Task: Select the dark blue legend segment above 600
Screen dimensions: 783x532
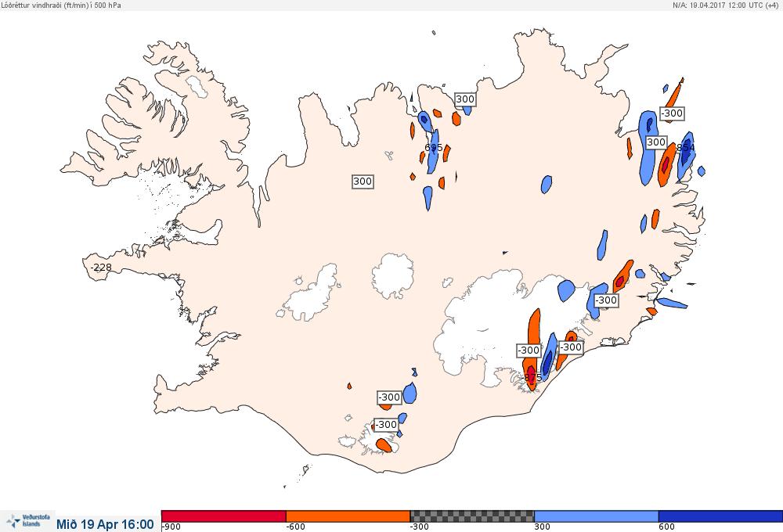Action: (x=720, y=516)
